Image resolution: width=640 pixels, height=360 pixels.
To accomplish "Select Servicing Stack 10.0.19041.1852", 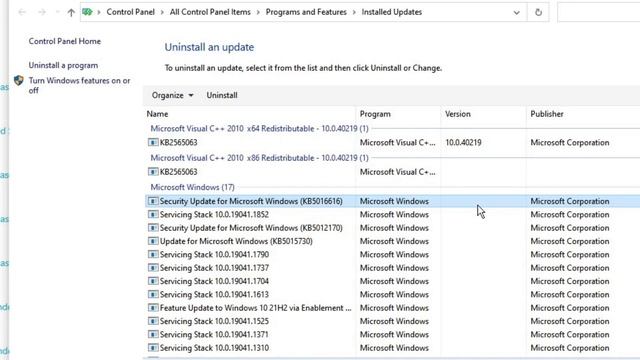I will [214, 215].
